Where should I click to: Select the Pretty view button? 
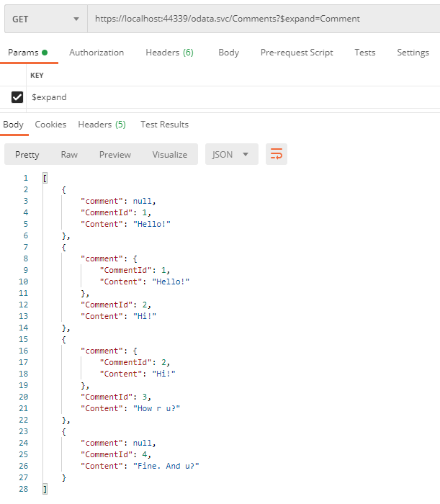click(x=27, y=155)
